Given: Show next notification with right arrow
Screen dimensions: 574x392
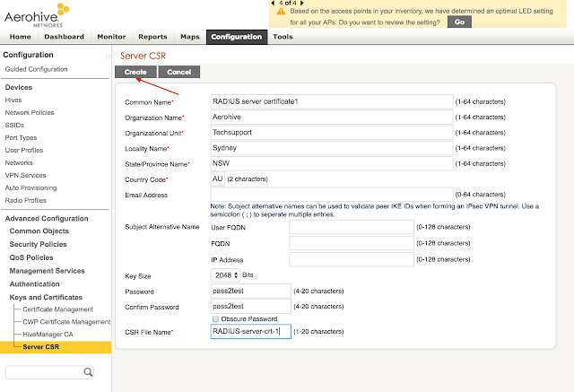Looking at the screenshot, I should [302, 3].
